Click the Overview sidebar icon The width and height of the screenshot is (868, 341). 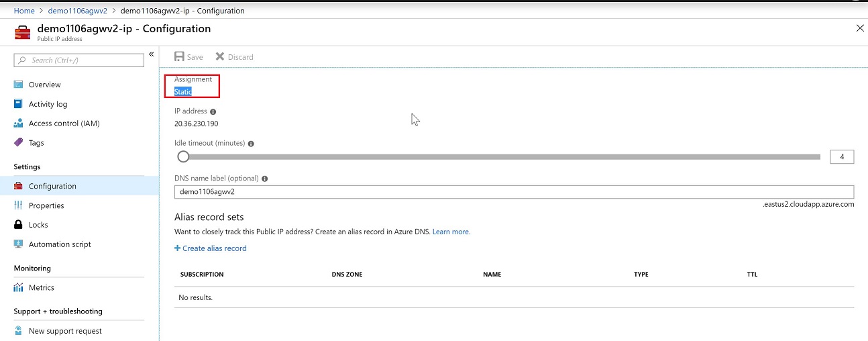(x=19, y=85)
